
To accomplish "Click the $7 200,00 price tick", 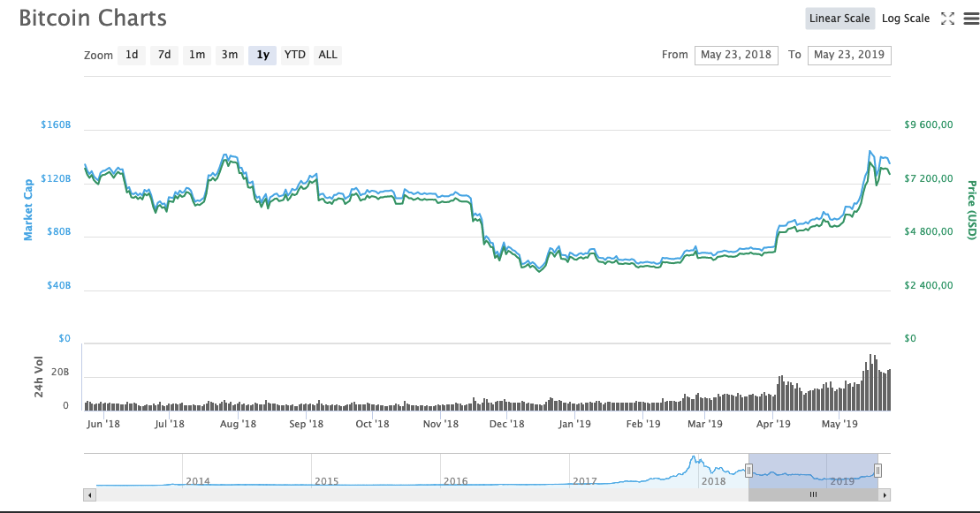I will (929, 178).
